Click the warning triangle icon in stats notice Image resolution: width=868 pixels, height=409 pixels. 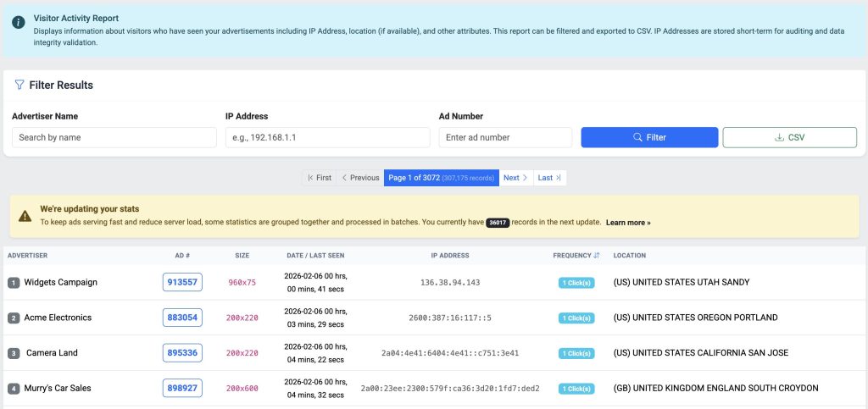pos(25,216)
